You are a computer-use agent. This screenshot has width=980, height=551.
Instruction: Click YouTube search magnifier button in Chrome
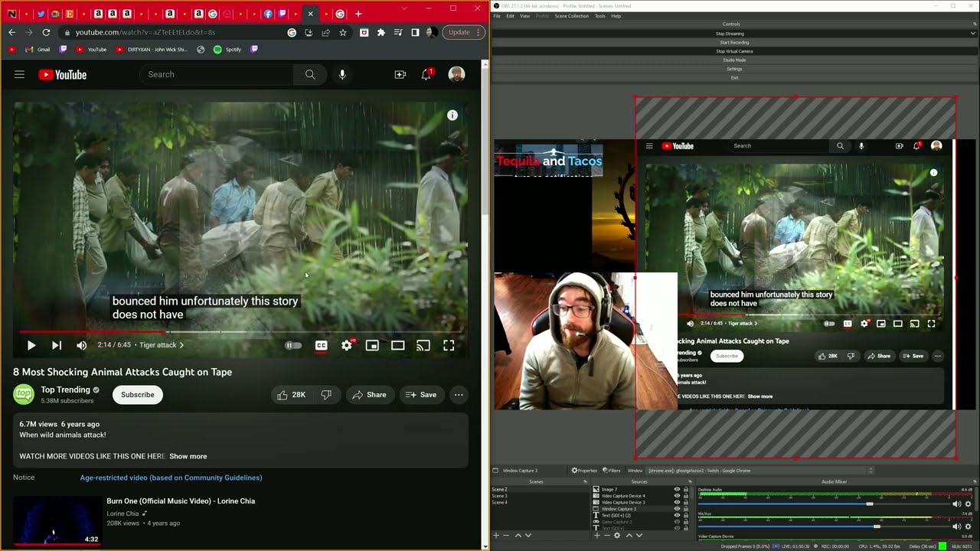pyautogui.click(x=310, y=74)
